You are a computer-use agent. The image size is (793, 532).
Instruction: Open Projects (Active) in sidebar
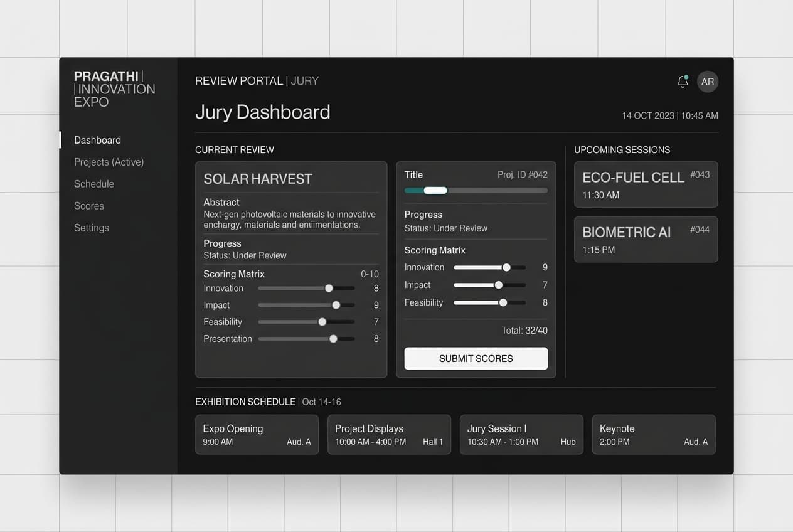(x=109, y=162)
